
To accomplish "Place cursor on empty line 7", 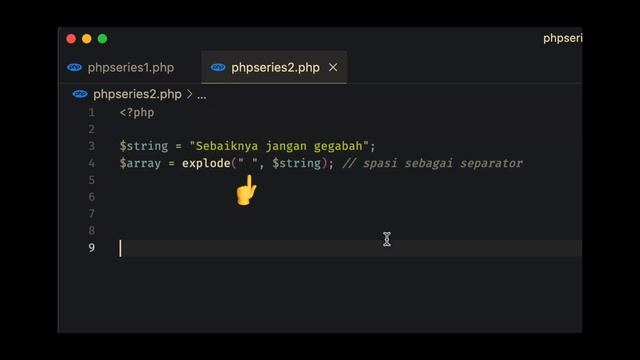I will 350,214.
